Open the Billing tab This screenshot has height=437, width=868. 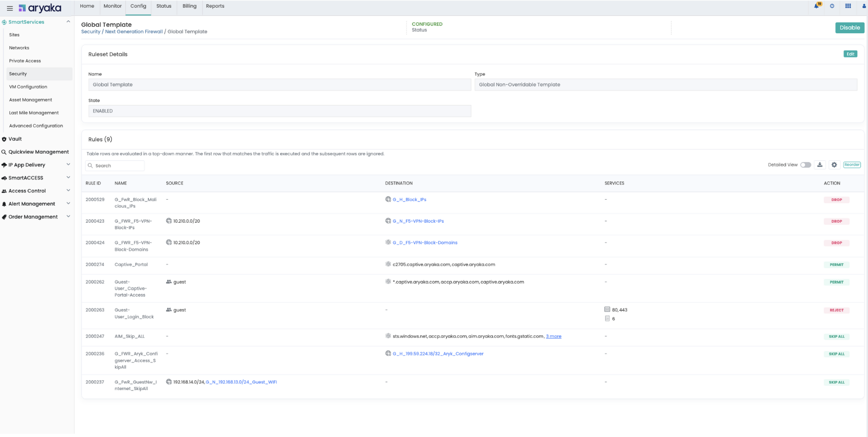(189, 6)
